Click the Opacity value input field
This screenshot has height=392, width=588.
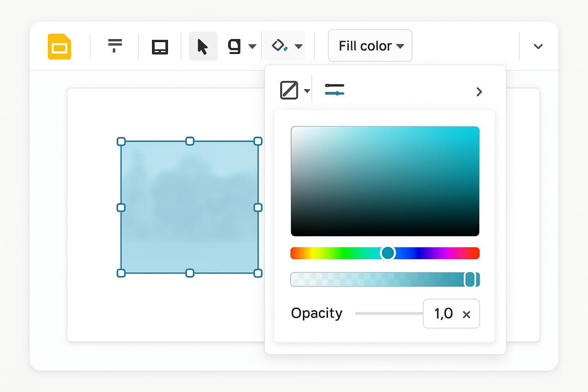(443, 314)
